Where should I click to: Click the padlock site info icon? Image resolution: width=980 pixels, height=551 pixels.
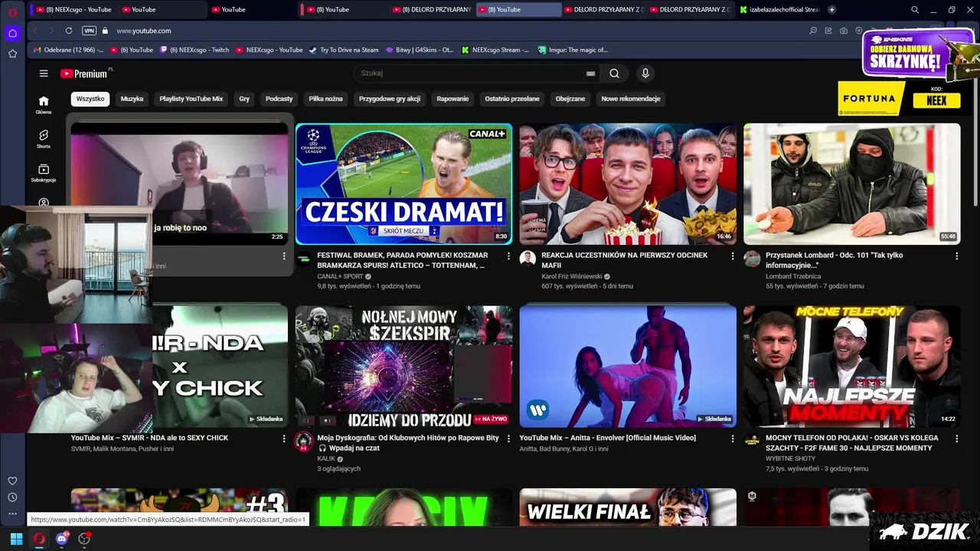pyautogui.click(x=105, y=31)
